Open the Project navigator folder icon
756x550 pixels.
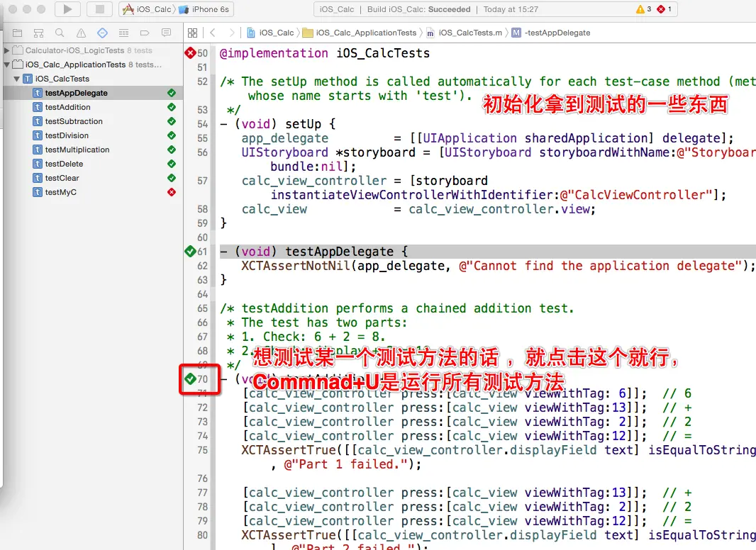[17, 33]
